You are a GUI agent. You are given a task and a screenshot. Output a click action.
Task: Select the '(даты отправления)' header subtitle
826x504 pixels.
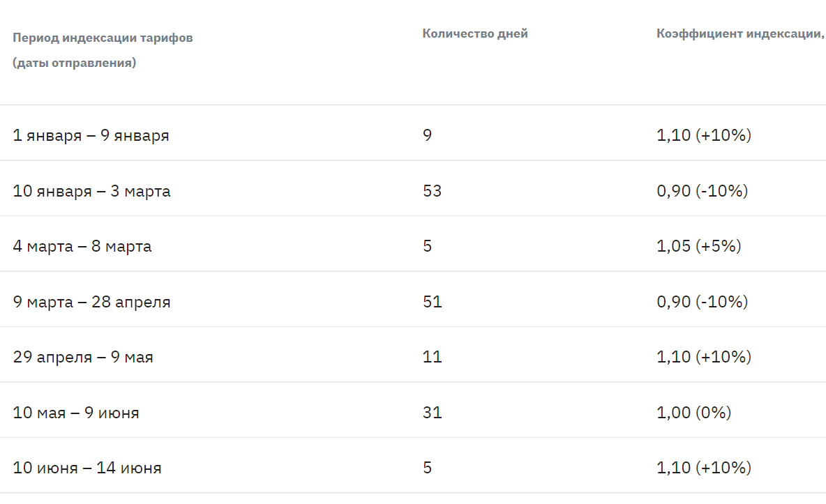[x=74, y=63]
